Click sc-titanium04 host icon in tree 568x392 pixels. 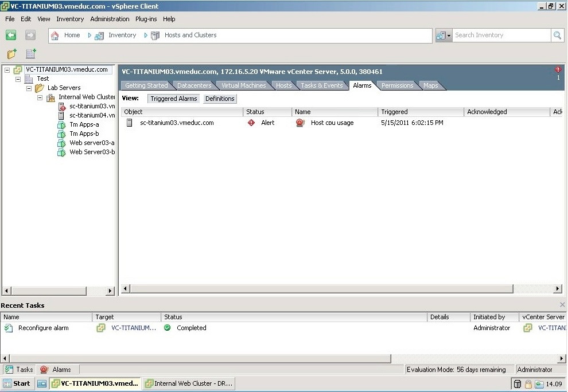point(61,115)
